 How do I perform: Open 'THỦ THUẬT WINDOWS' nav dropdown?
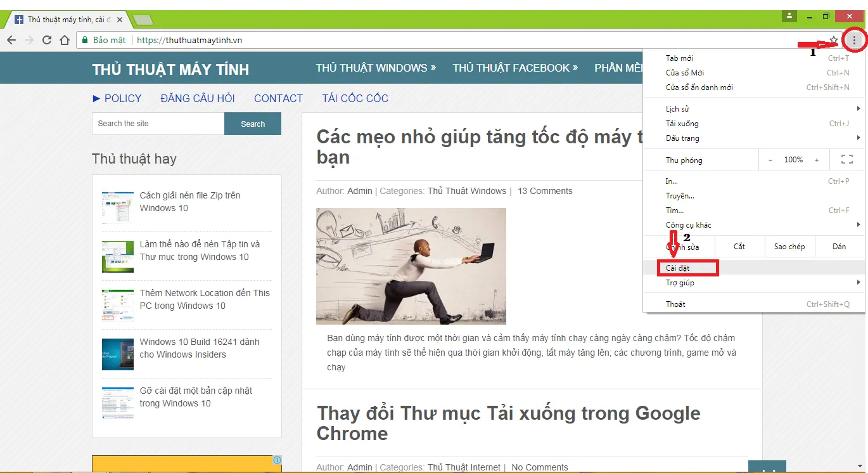(376, 68)
